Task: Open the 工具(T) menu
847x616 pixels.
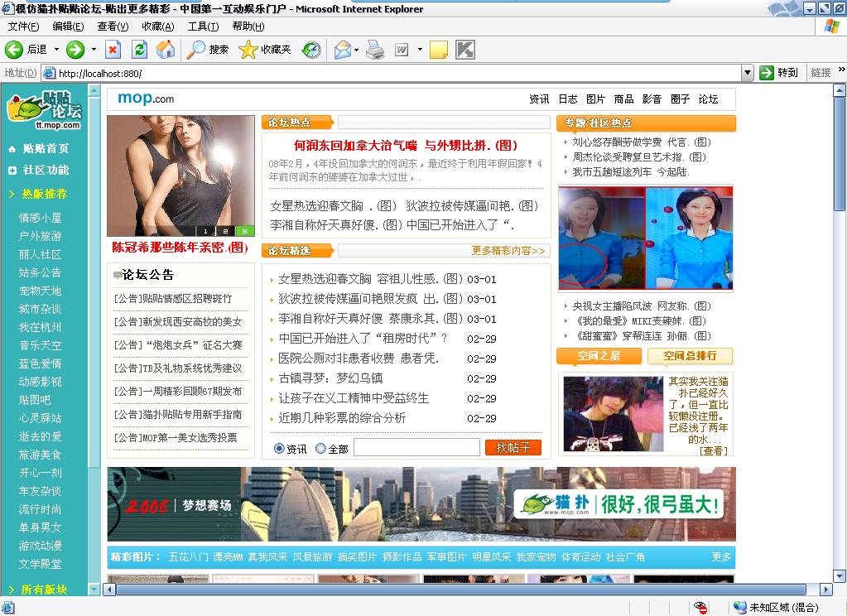Action: click(203, 26)
